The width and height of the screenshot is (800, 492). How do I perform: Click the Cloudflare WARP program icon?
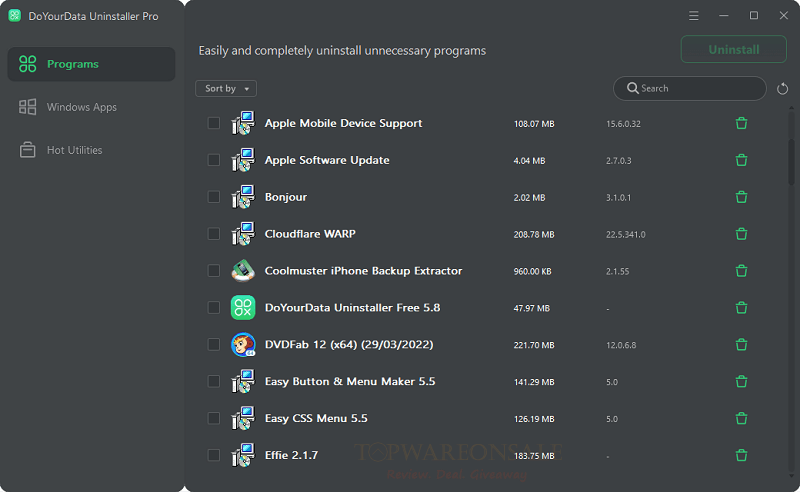point(243,234)
